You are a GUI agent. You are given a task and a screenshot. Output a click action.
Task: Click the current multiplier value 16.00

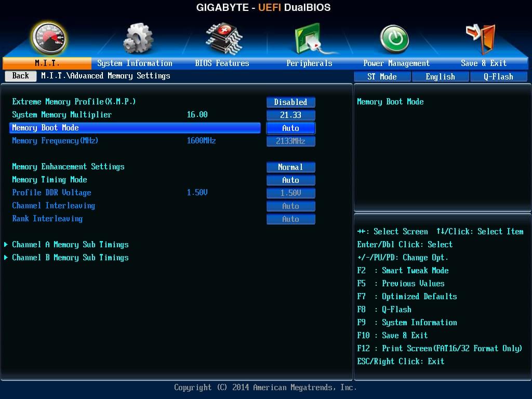point(197,115)
